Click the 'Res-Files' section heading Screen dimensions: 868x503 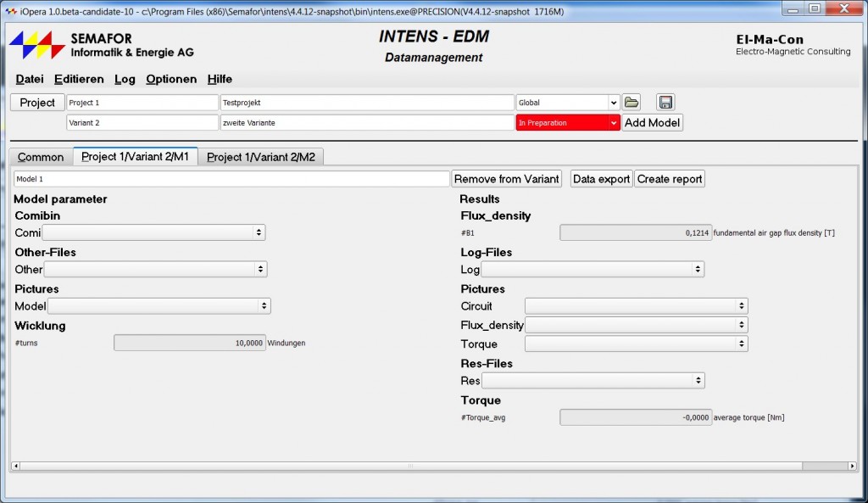click(x=486, y=363)
